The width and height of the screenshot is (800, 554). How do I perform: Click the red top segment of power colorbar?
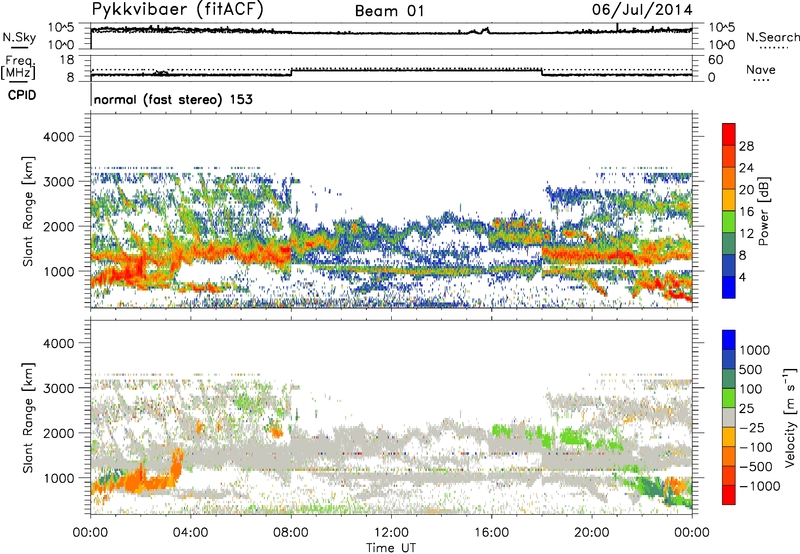point(729,135)
